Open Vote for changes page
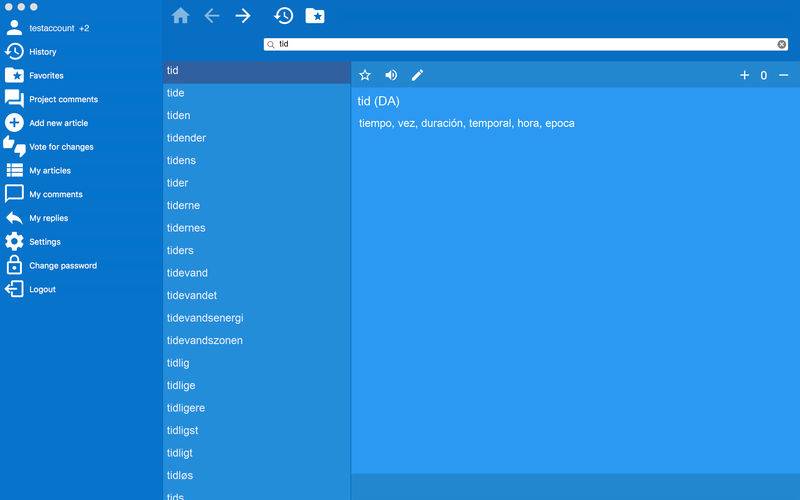800x500 pixels. point(61,147)
